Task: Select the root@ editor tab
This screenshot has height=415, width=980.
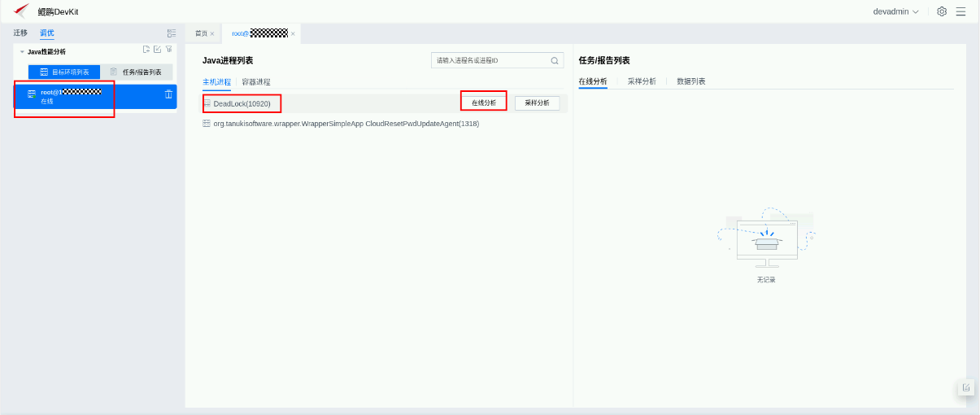Action: point(259,33)
